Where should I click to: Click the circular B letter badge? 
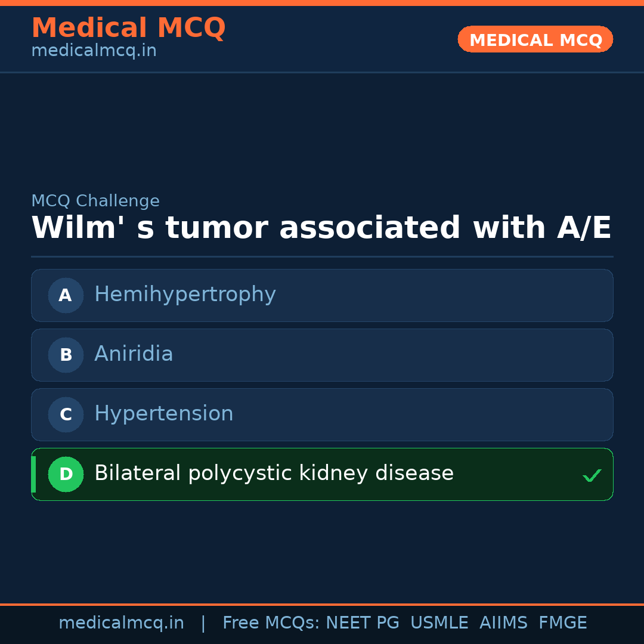click(66, 355)
